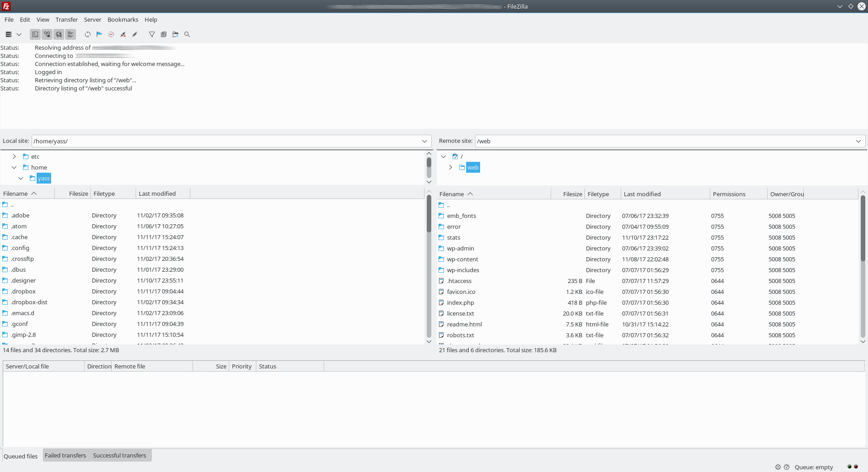Search for files recursively
Image resolution: width=868 pixels, height=472 pixels.
tap(187, 34)
